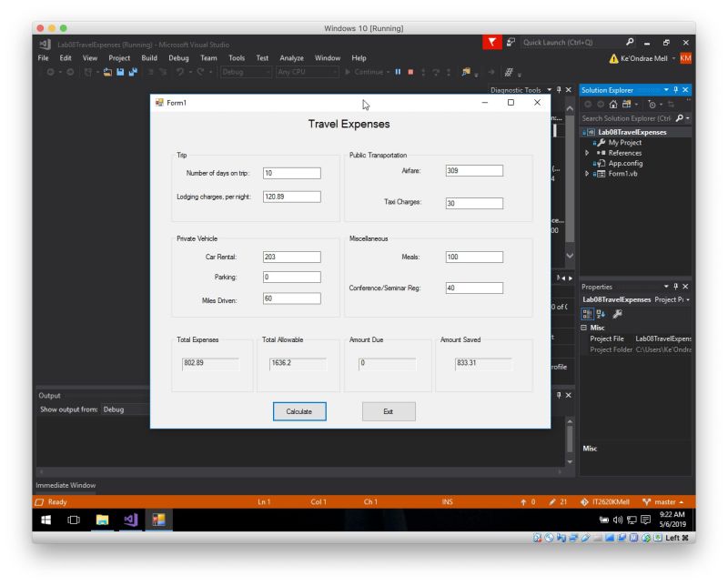Viewport: 728px width, 586px height.
Task: Click the Categorized icon in Properties panel
Action: coord(587,314)
